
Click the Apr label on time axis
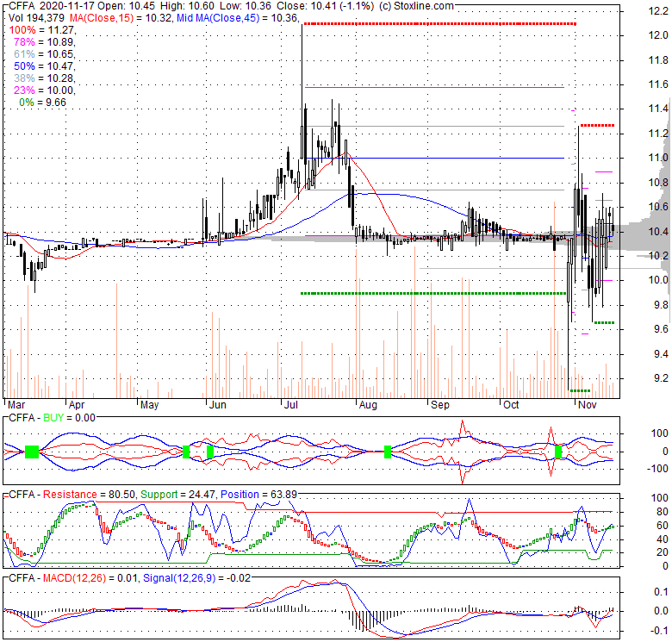pos(77,405)
